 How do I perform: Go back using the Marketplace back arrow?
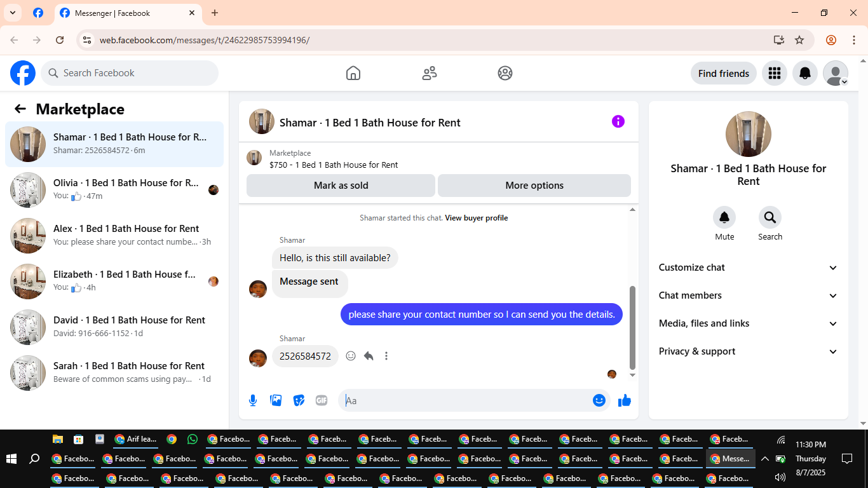coord(20,109)
